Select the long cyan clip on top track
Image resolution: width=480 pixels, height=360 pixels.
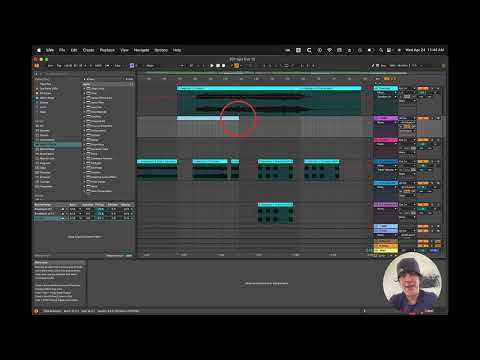click(269, 88)
